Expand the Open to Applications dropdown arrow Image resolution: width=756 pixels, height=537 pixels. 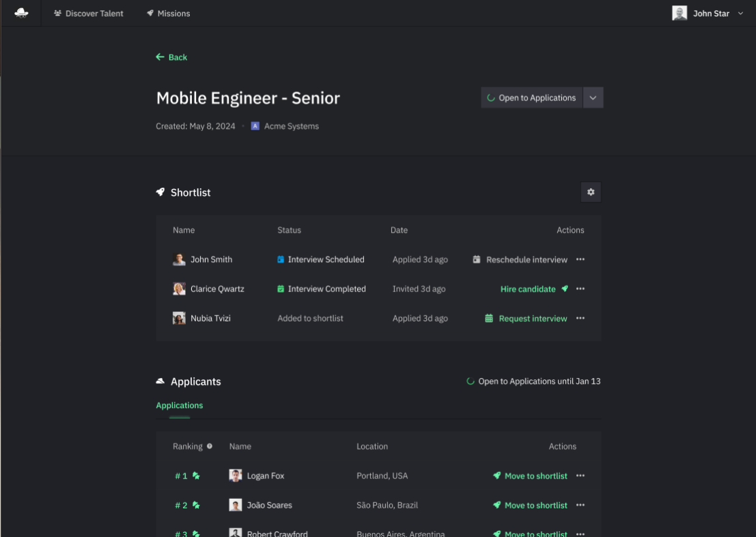[x=593, y=98]
